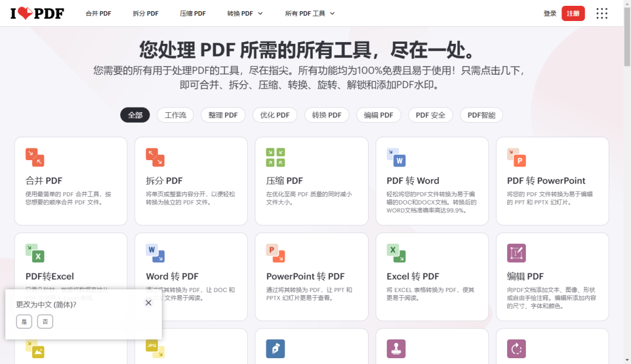Open the PDF转Excel card title
Viewport: 631px width, 364px height.
tap(50, 276)
